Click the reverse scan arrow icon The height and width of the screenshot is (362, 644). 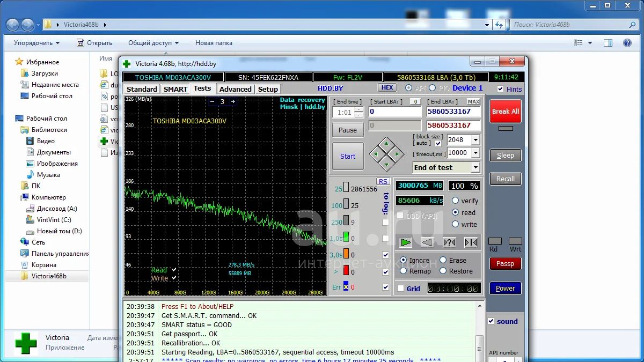[x=427, y=242]
